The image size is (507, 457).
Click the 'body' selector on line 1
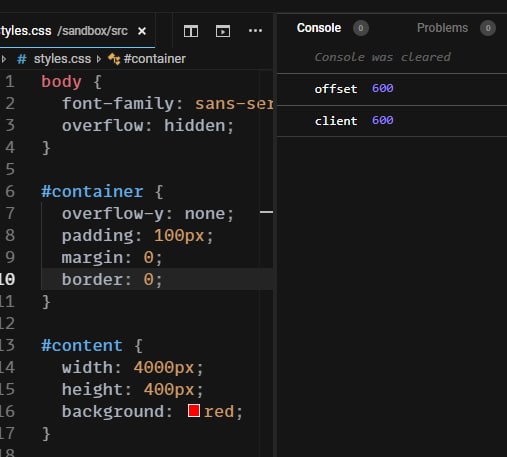pyautogui.click(x=61, y=82)
